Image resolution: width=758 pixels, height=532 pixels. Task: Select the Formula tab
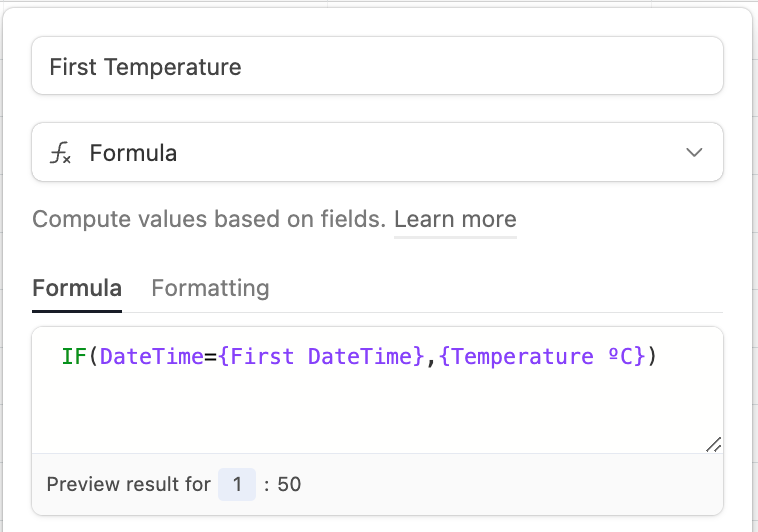77,288
